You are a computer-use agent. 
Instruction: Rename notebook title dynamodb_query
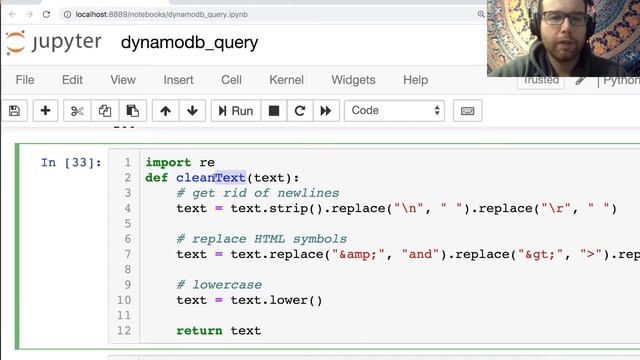(189, 42)
